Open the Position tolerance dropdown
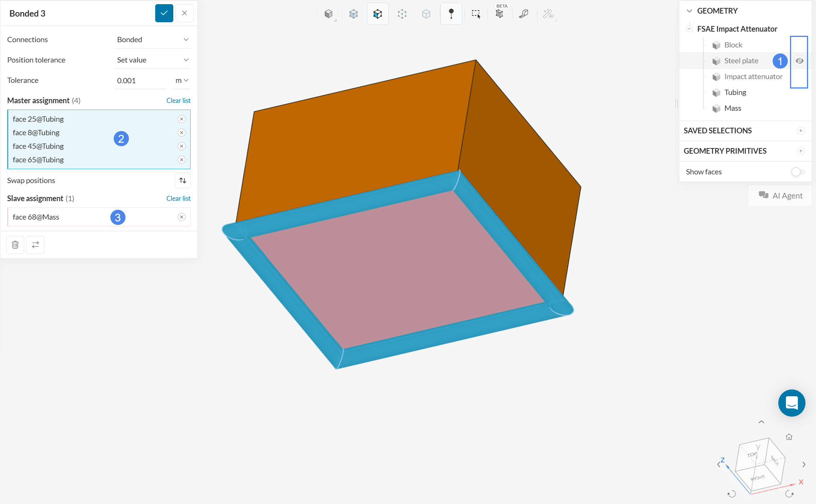Image resolution: width=816 pixels, height=504 pixels. point(153,60)
